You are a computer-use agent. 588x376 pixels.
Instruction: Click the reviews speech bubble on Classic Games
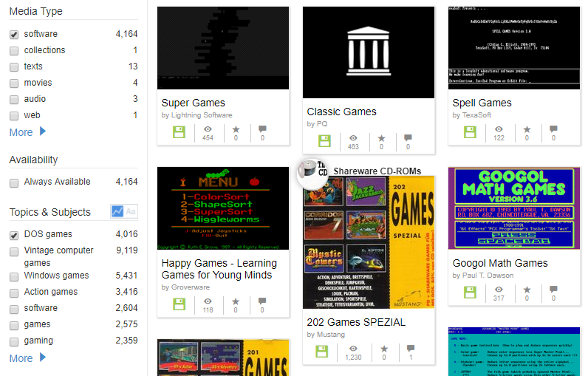click(408, 138)
